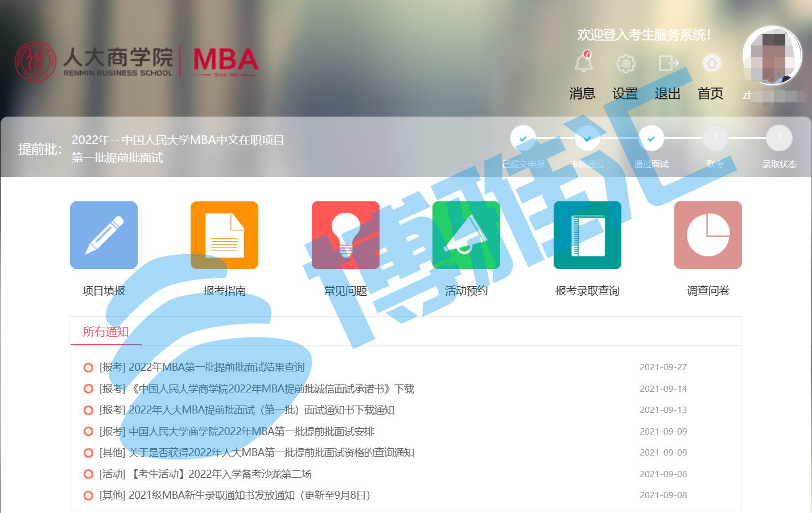Screen dimensions: 812x513
Task: Click the 2022年--中国人民大学MBA中文在职项目 title
Action: pos(178,140)
